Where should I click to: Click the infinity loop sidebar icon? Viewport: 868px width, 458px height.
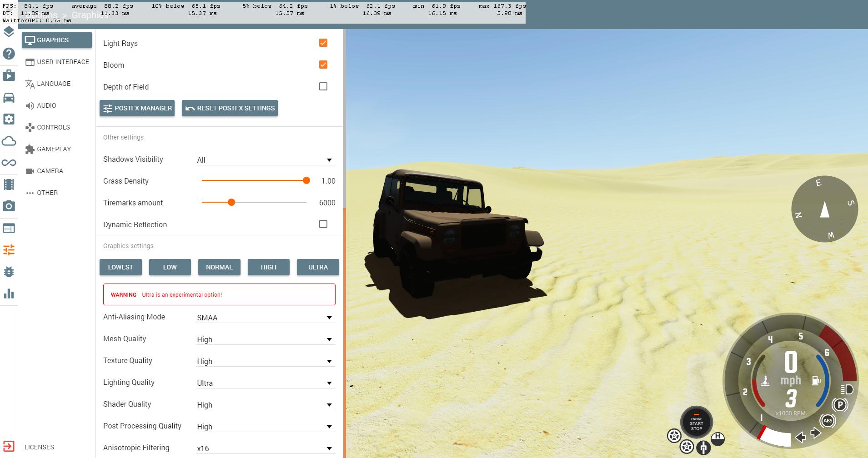point(9,163)
